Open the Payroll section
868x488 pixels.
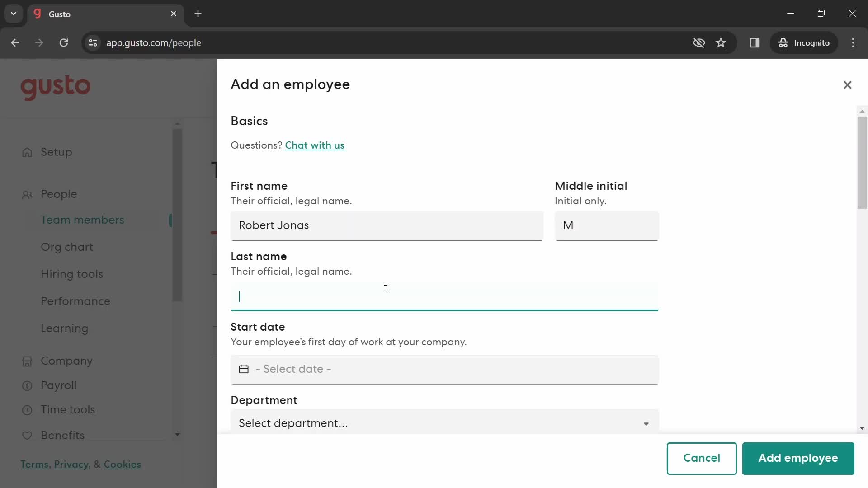pyautogui.click(x=58, y=385)
